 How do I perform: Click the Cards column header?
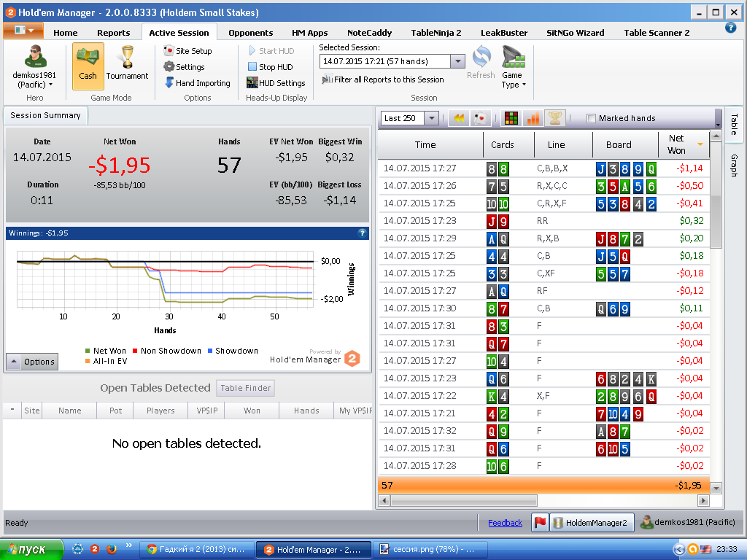[503, 145]
